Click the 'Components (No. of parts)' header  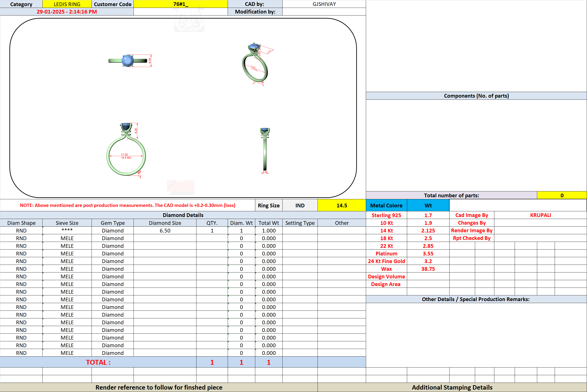click(x=476, y=96)
